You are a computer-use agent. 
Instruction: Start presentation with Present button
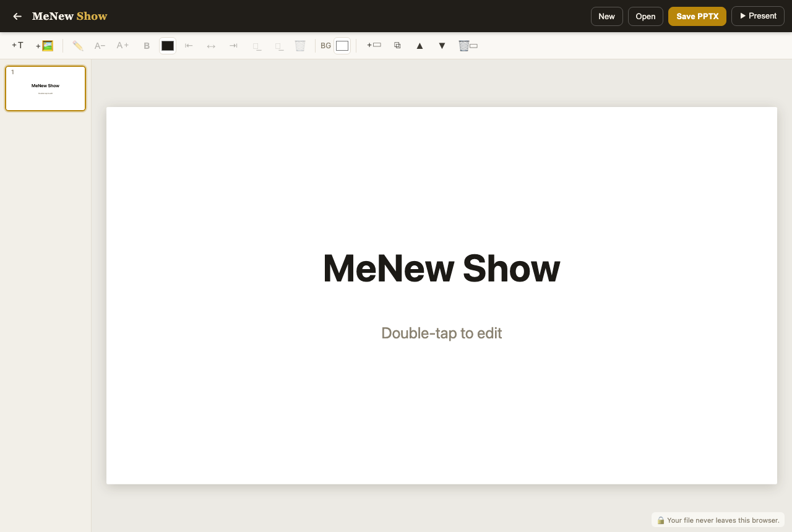pos(758,16)
